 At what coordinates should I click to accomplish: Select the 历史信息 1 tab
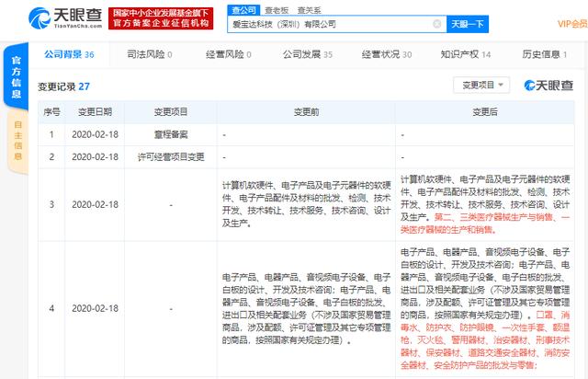(545, 54)
